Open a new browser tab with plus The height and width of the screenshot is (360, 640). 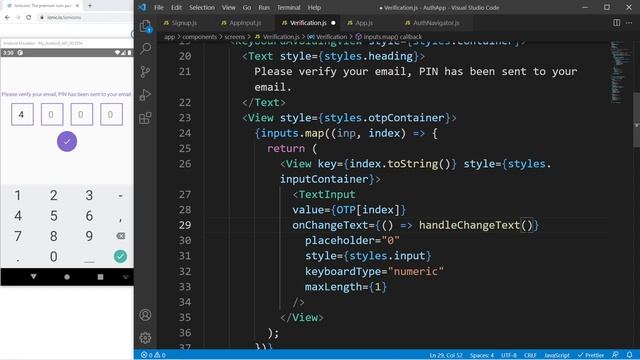[90, 6]
